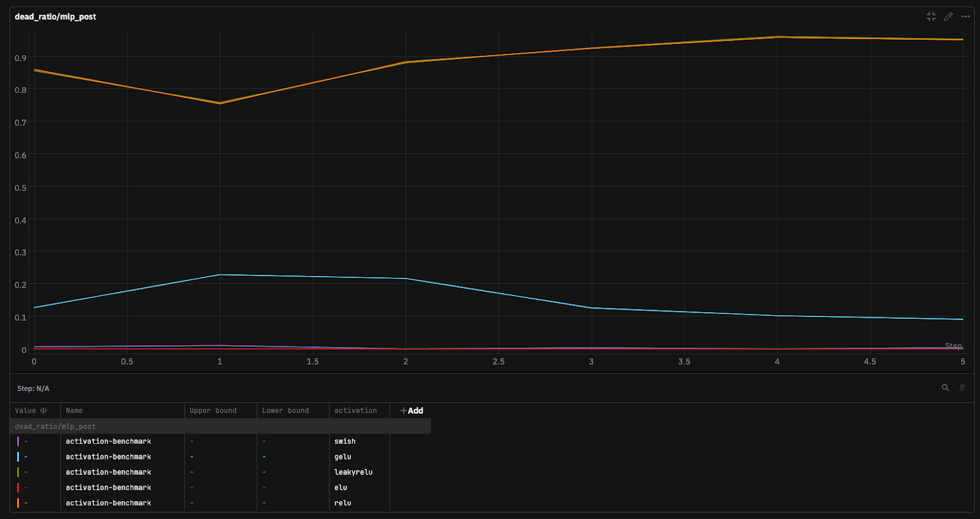Click the swish run name activation-benchmark
Image resolution: width=980 pixels, height=519 pixels.
[108, 441]
